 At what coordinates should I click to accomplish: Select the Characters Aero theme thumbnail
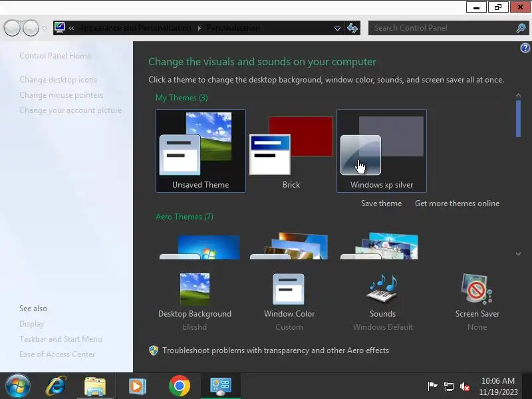click(x=380, y=246)
